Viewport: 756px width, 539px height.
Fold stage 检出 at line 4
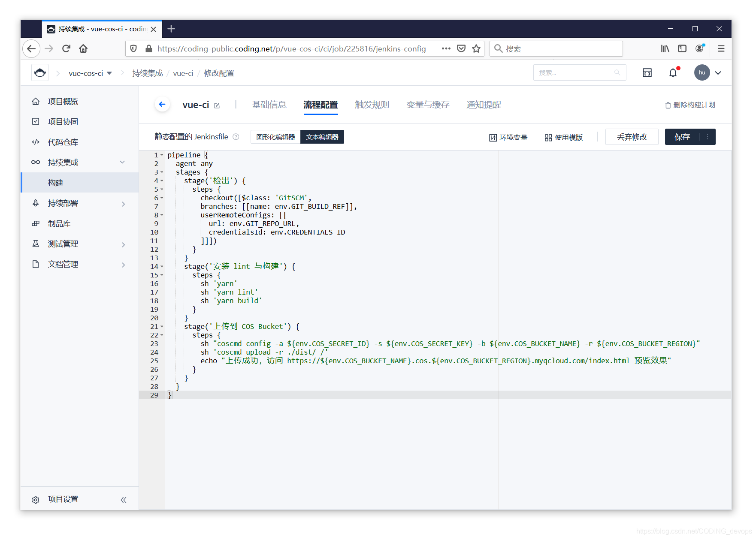click(162, 181)
